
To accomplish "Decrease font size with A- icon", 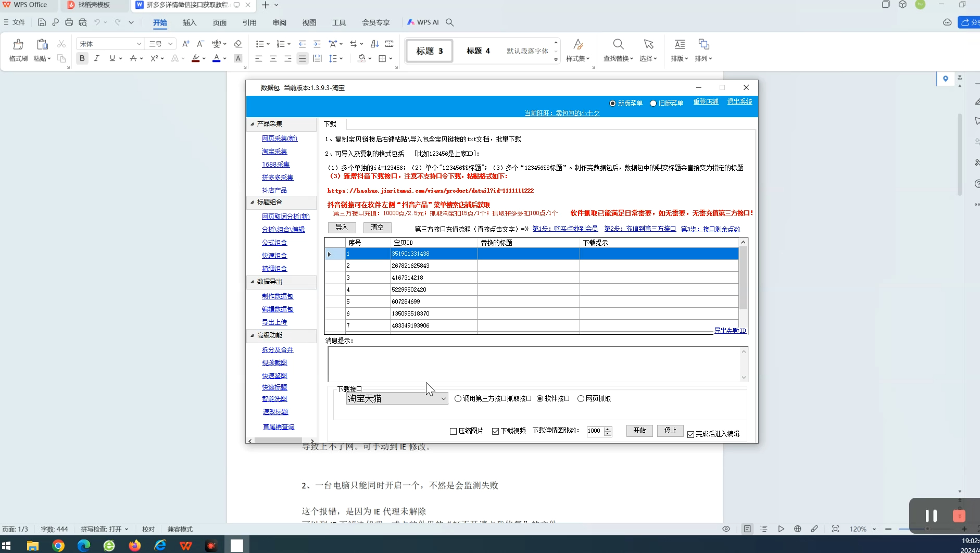I will click(x=200, y=44).
